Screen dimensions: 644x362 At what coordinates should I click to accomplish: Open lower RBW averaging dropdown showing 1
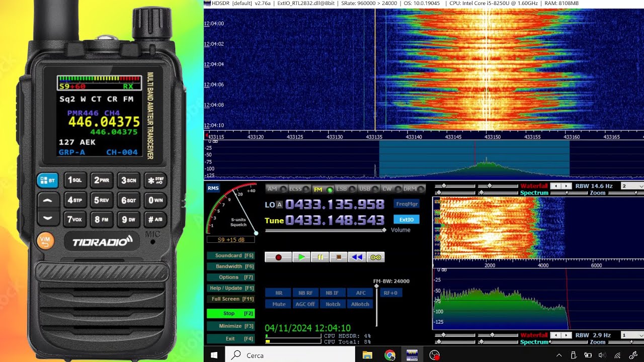click(x=632, y=335)
